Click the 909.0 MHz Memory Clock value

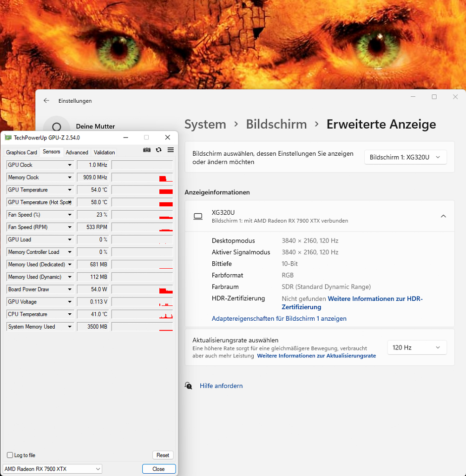[x=93, y=177]
